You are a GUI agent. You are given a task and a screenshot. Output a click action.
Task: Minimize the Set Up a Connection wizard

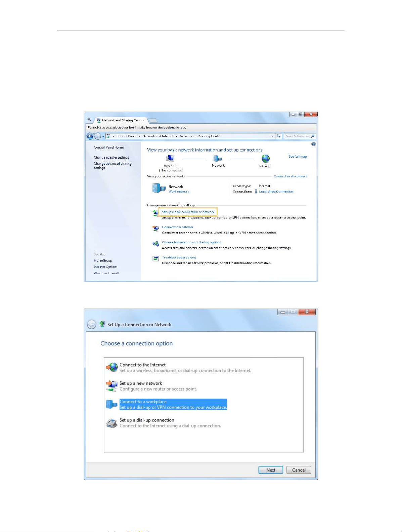283,312
